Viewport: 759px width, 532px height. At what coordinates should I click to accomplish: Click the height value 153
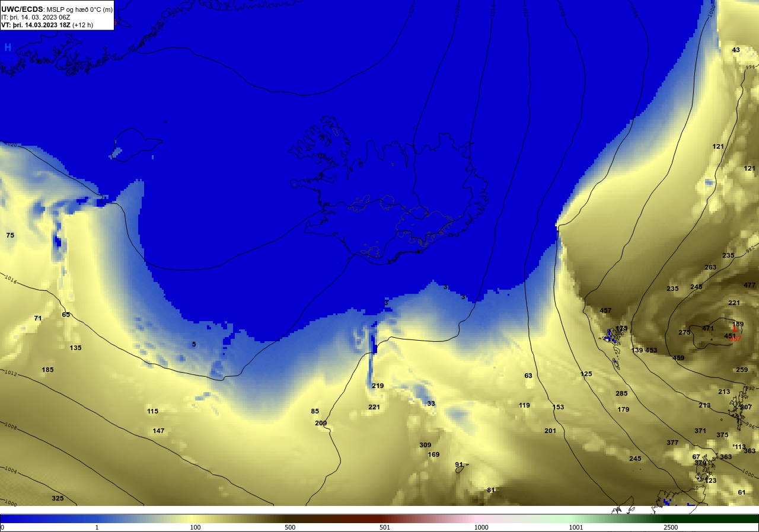click(x=558, y=407)
